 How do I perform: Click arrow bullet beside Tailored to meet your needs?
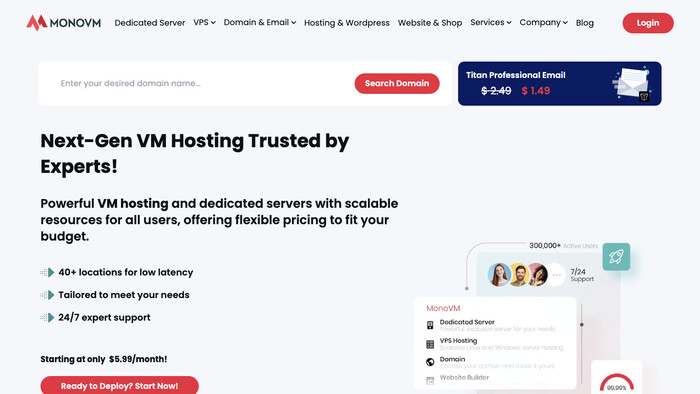tap(47, 295)
